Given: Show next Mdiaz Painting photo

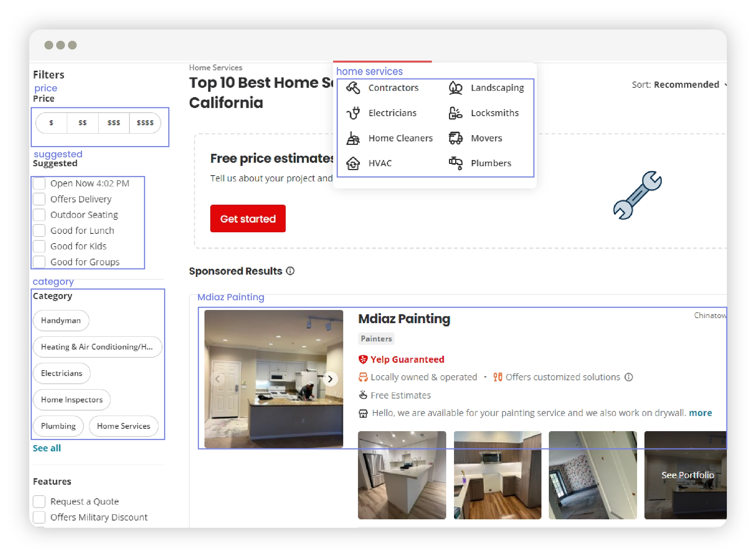Looking at the screenshot, I should tap(330, 379).
